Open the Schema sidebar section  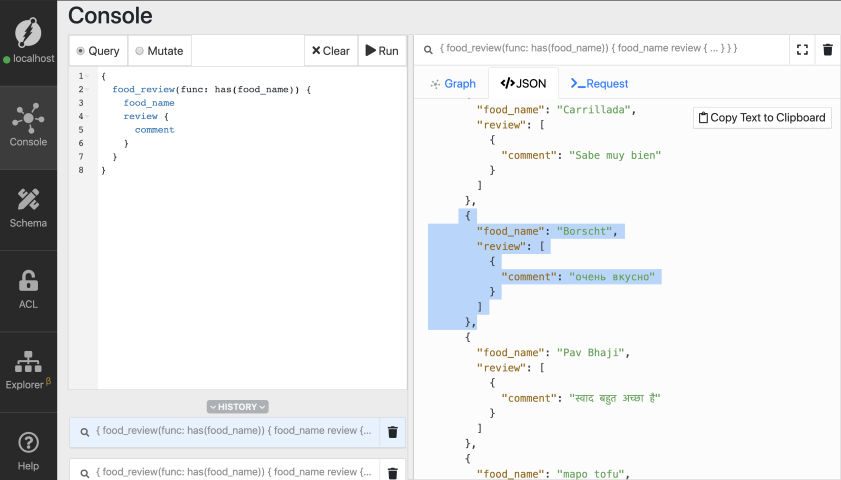pos(28,207)
